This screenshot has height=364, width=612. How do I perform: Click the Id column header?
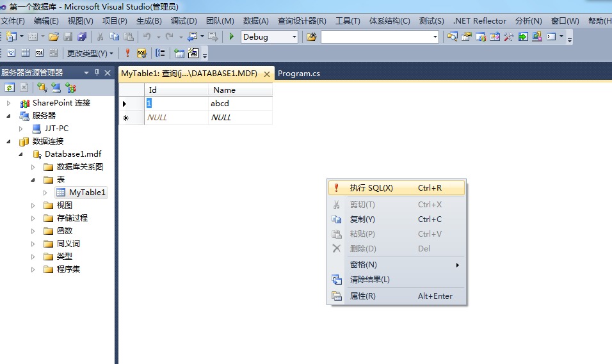176,90
